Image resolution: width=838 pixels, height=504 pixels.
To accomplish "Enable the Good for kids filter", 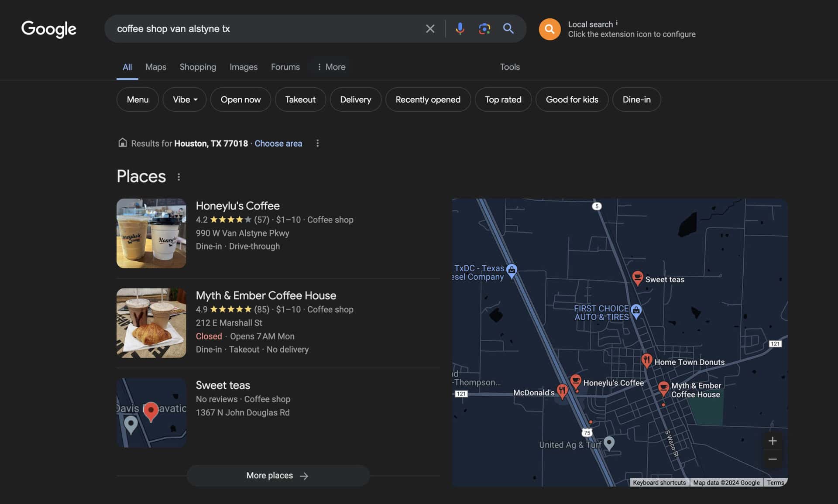I will click(x=572, y=99).
